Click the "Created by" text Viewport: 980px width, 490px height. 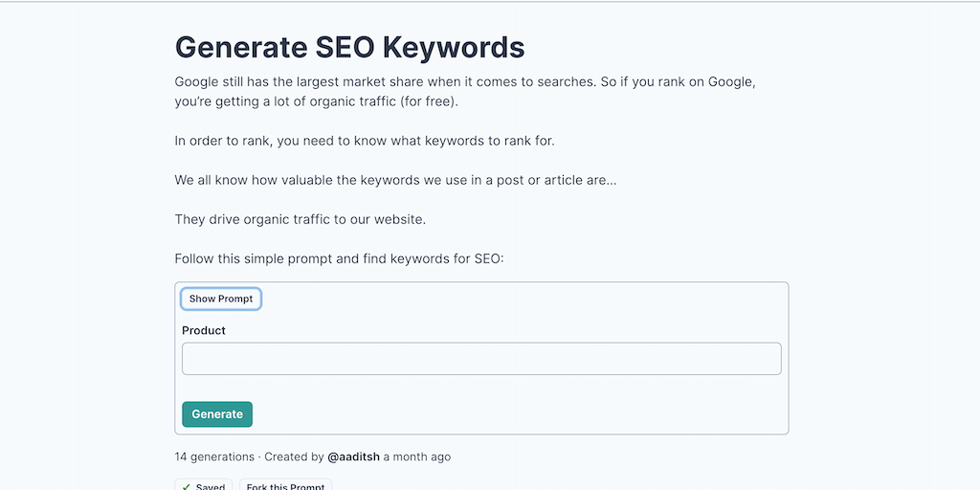(x=294, y=457)
